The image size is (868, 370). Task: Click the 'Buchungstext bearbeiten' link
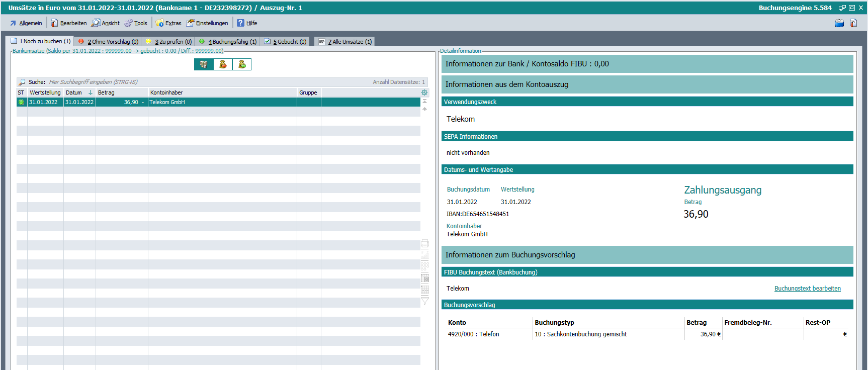[x=807, y=289]
